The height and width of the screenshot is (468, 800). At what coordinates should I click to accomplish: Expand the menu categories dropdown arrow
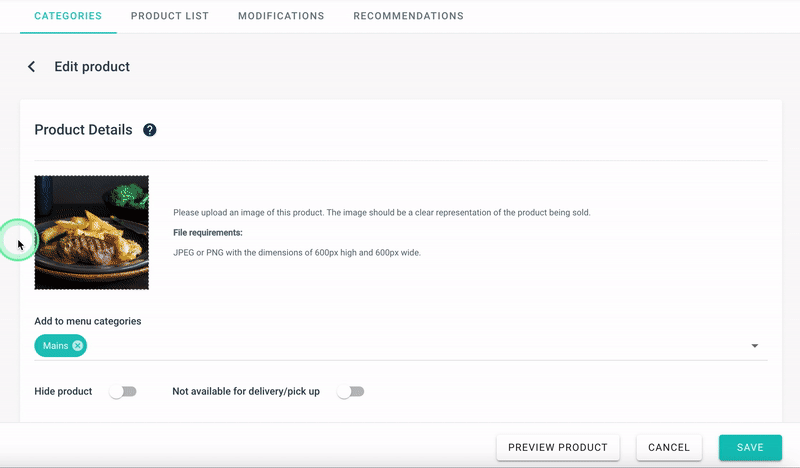point(754,347)
